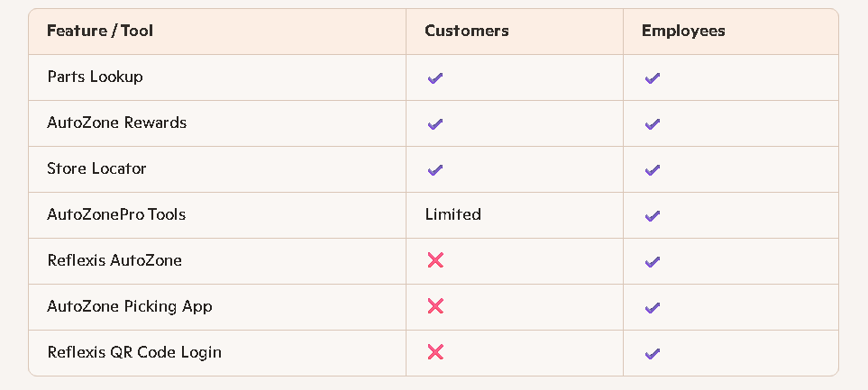
Task: Click the red X for AutoZone Picking App
Action: coord(435,306)
